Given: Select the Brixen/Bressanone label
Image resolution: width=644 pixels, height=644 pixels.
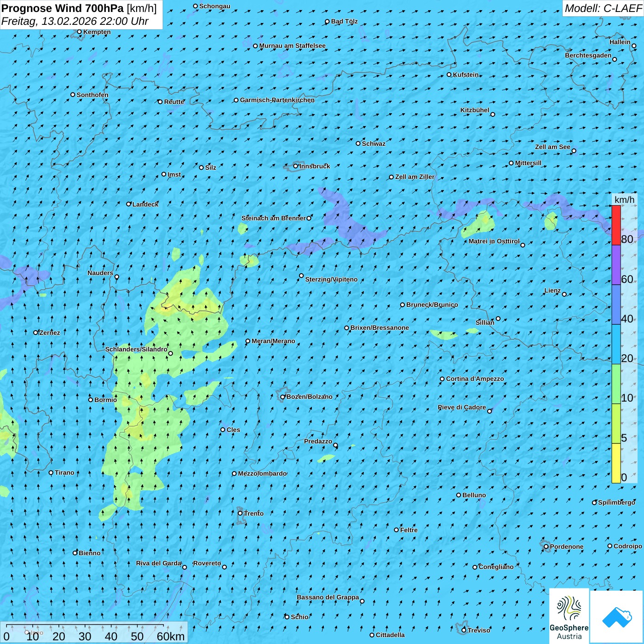Looking at the screenshot, I should [379, 328].
